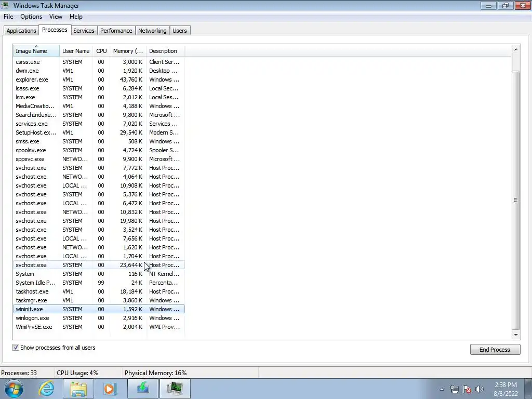Open the Help menu
532x399 pixels.
pos(76,17)
